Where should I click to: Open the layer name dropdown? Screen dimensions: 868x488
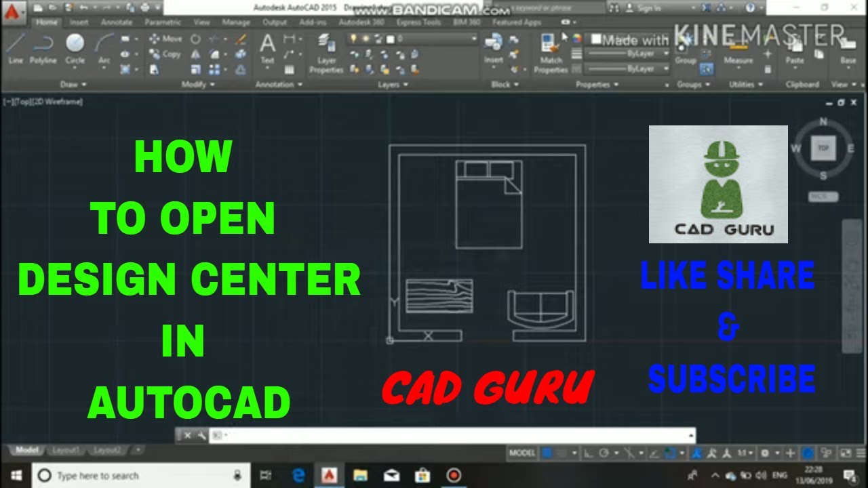[x=412, y=39]
